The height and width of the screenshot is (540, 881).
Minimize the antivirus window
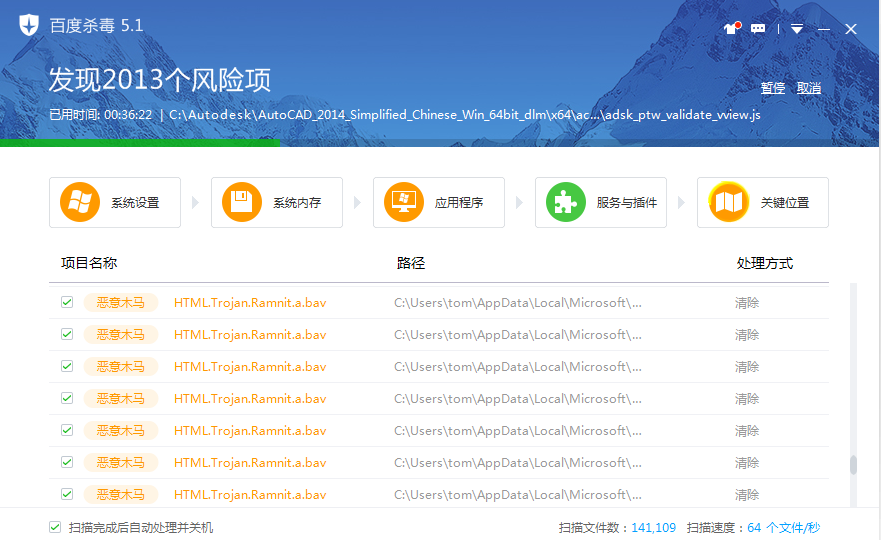824,29
